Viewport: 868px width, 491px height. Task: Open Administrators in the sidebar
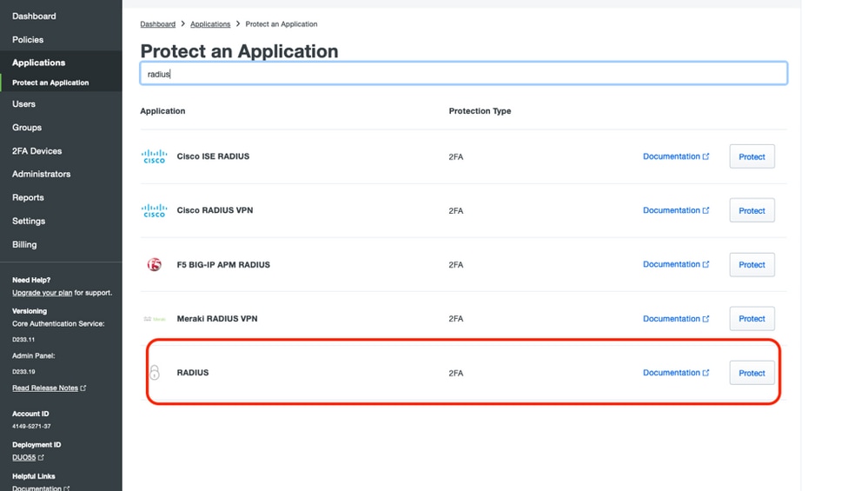pos(42,174)
